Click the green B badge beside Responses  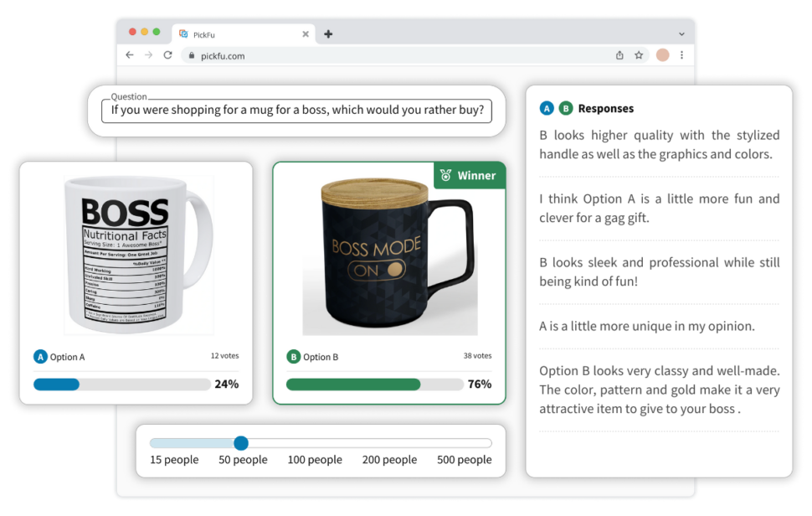[566, 108]
